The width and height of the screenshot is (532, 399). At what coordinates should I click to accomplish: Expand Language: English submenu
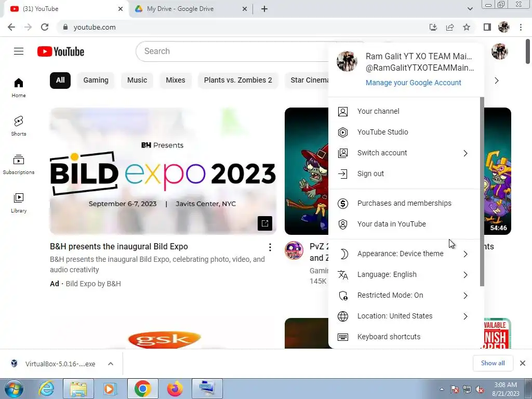(465, 274)
